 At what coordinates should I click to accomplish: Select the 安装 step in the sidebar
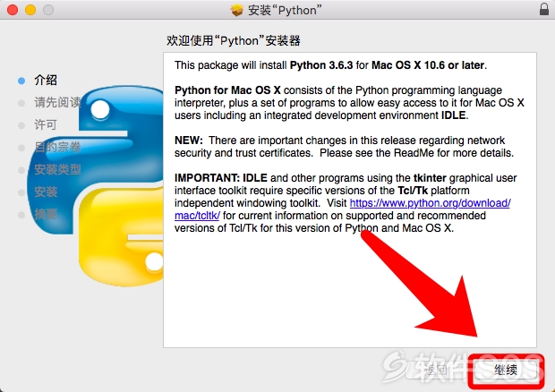pos(46,192)
